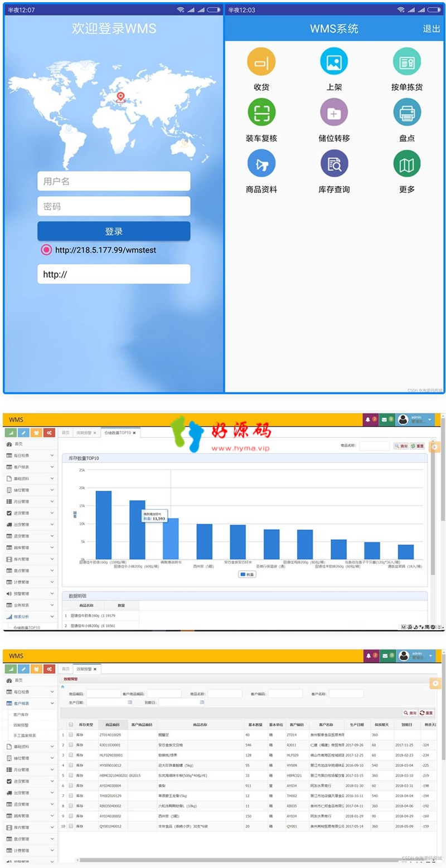Viewport: 446px width, 868px height.
Task: Click 查询 next to 商品名称 on the chart page
Action: pyautogui.click(x=401, y=446)
